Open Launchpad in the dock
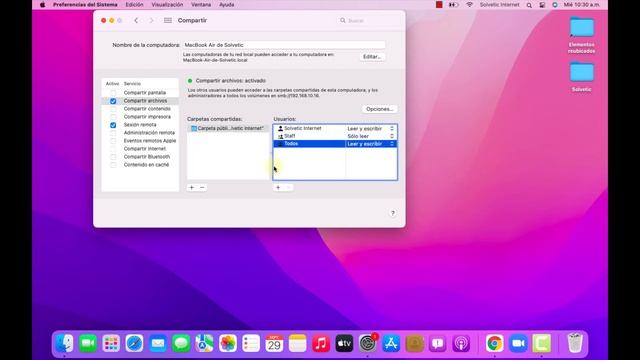 click(111, 343)
